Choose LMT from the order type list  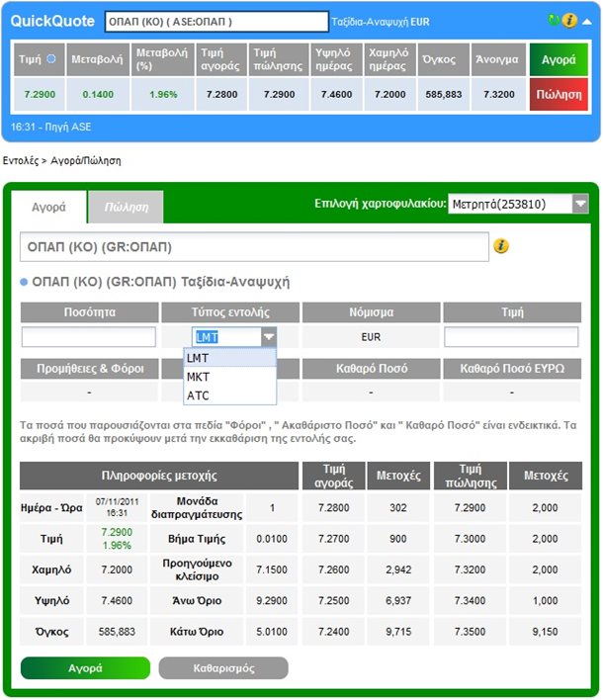tap(230, 358)
